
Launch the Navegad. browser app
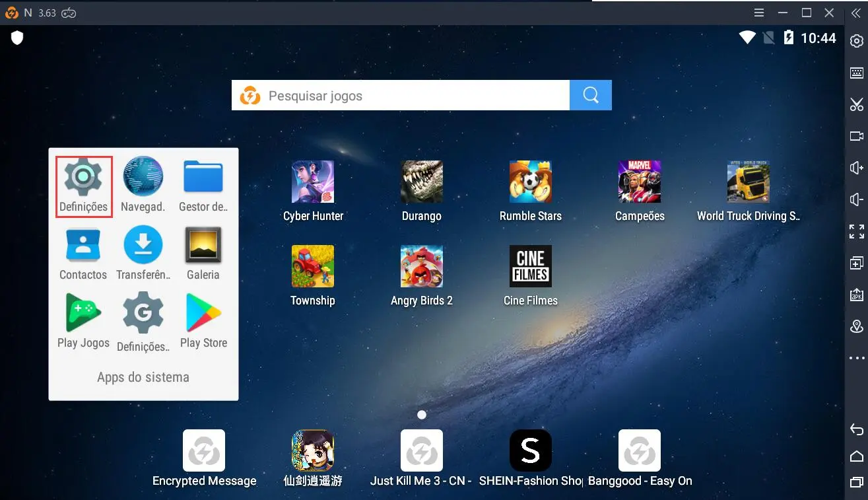pos(143,186)
